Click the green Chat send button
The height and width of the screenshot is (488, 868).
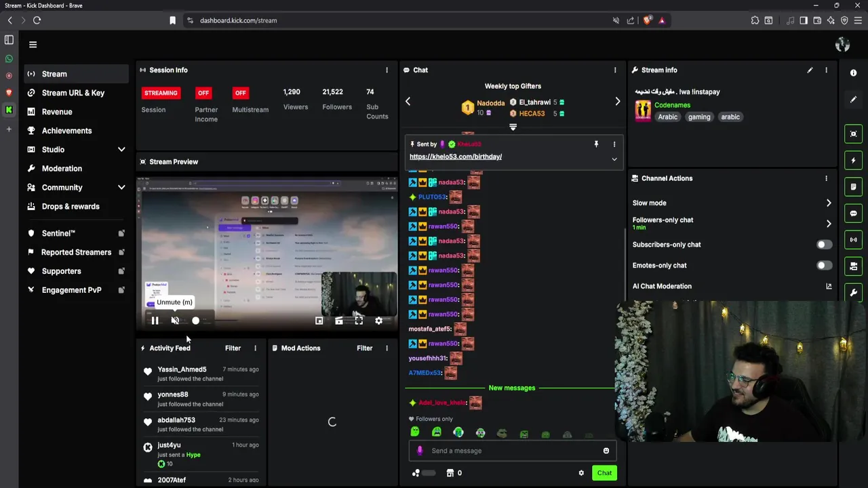pyautogui.click(x=604, y=473)
